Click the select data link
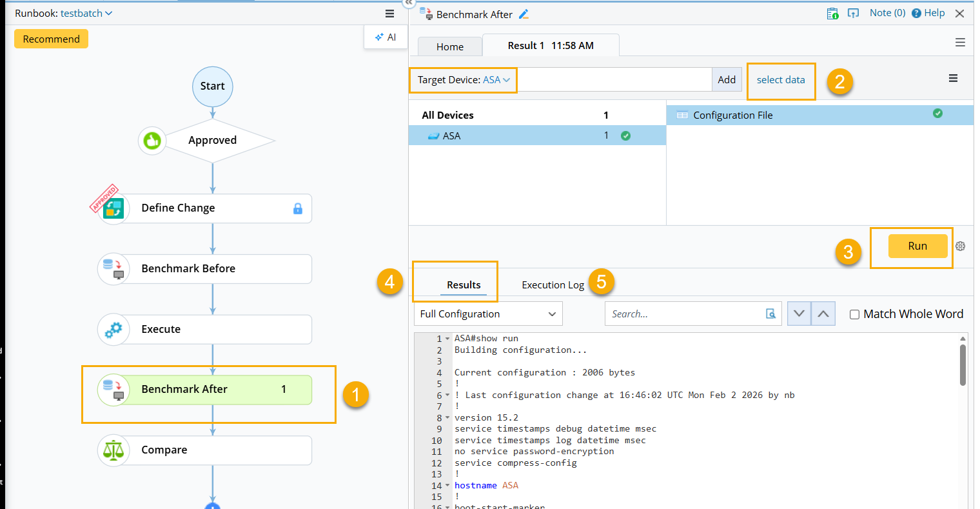This screenshot has height=509, width=980. [780, 80]
